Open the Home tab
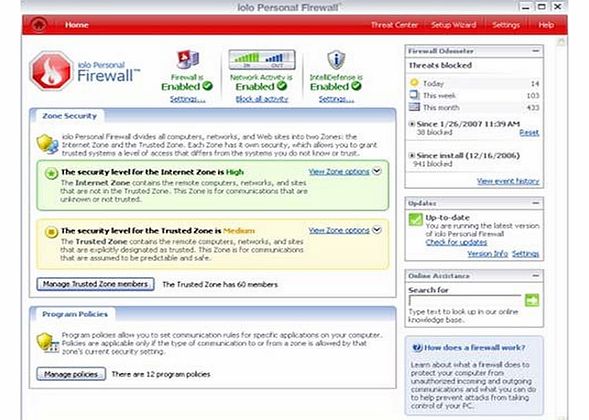Screen dimensions: 589x420 (x=77, y=25)
